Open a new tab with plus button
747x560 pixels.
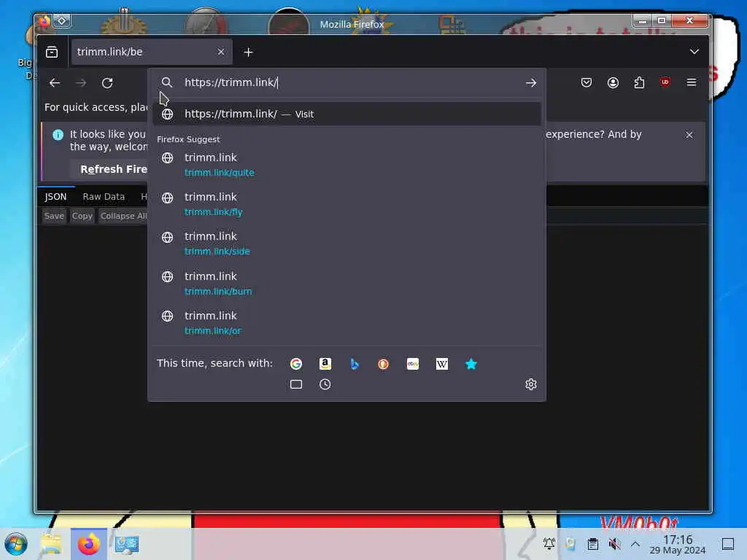pyautogui.click(x=248, y=52)
